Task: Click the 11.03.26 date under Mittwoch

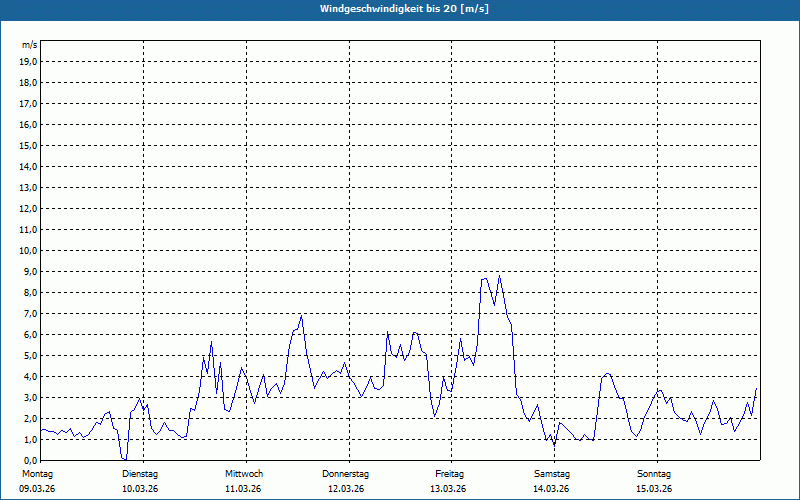Action: [243, 489]
